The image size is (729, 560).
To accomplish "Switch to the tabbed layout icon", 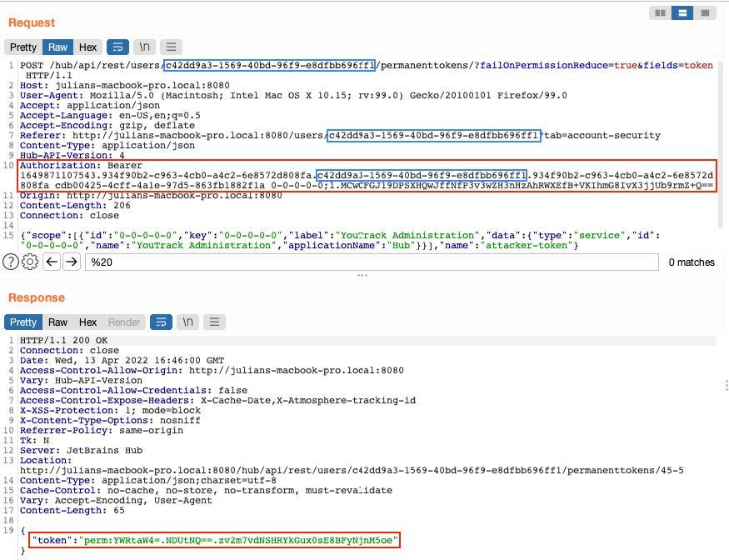I will tap(705, 12).
